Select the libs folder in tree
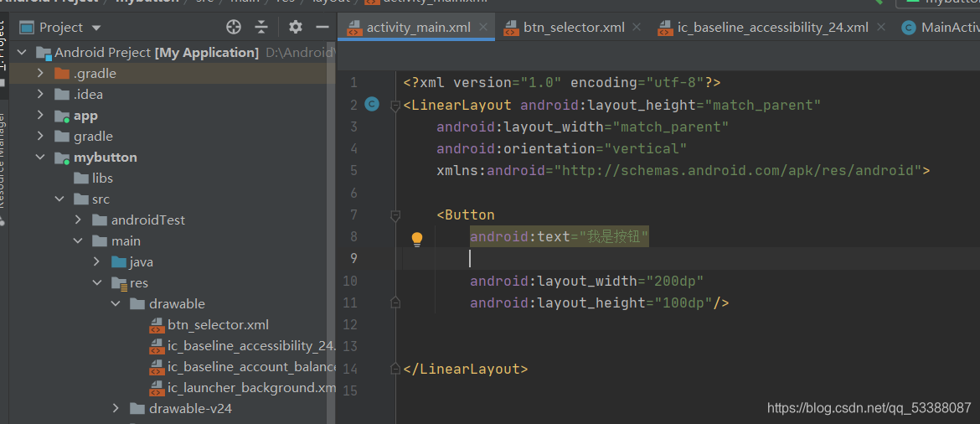Image resolution: width=980 pixels, height=424 pixels. click(102, 178)
